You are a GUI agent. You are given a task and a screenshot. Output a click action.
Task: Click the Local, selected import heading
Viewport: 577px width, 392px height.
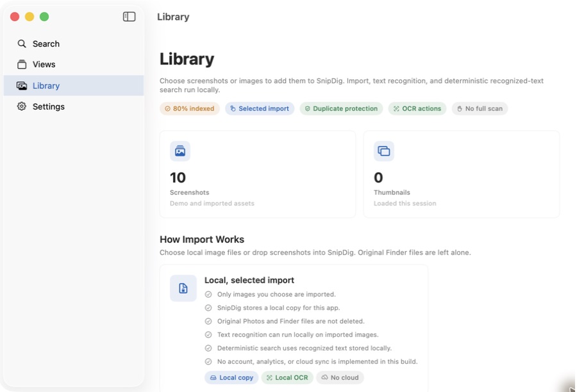click(249, 280)
